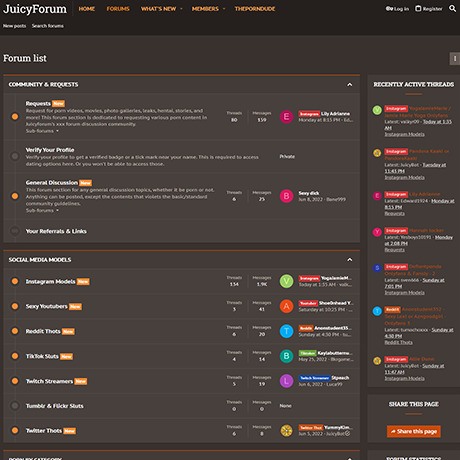Open the search magnifier icon in header

[452, 8]
